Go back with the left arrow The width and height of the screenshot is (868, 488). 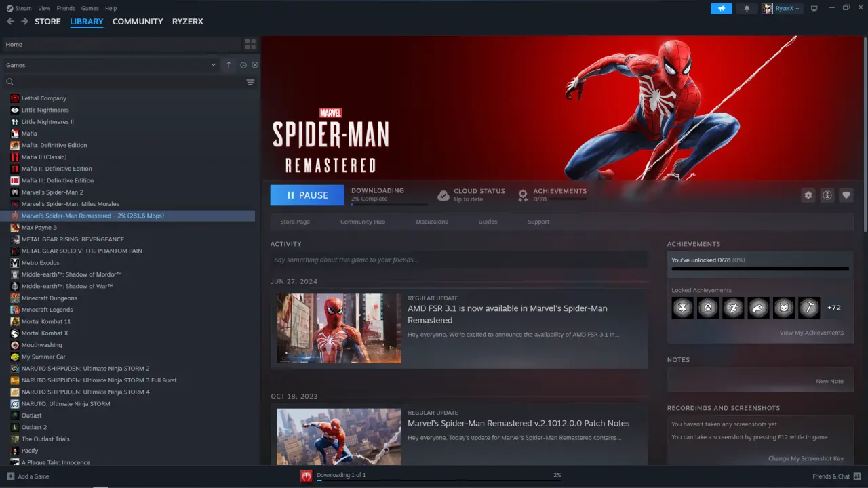coord(10,22)
